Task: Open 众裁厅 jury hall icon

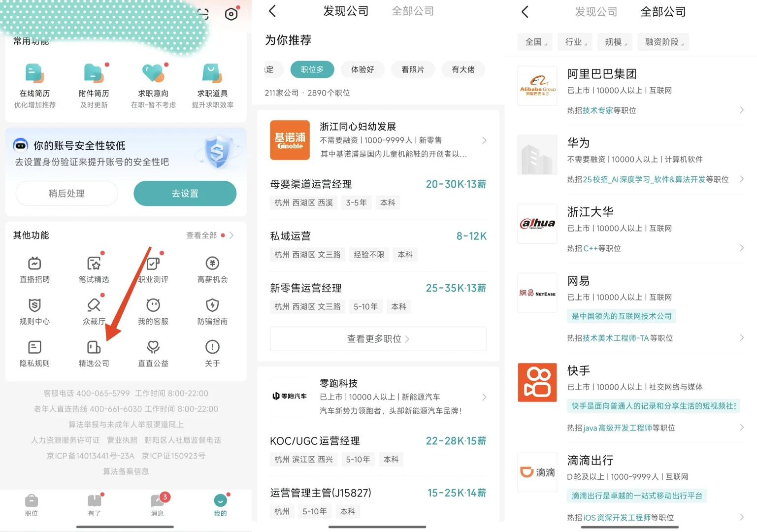Action: (94, 305)
